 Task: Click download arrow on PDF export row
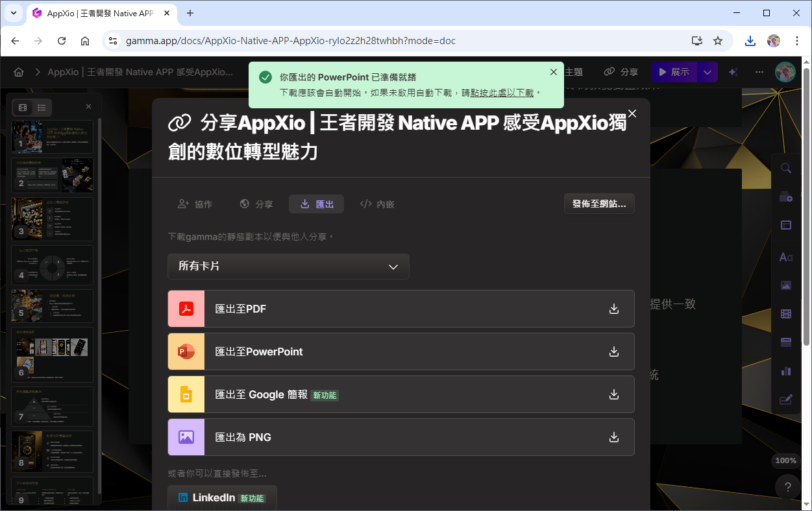pos(614,309)
